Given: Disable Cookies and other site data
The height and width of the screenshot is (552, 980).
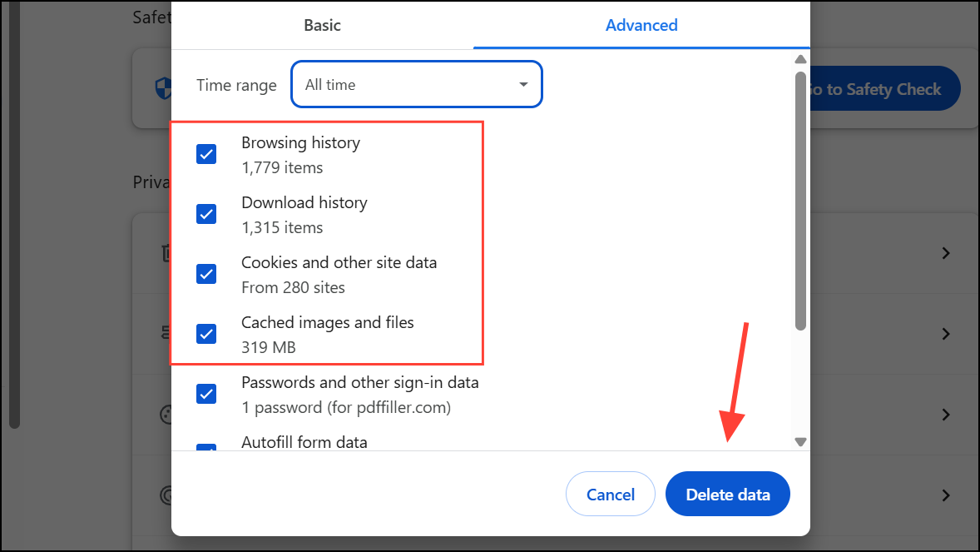Looking at the screenshot, I should click(x=206, y=274).
